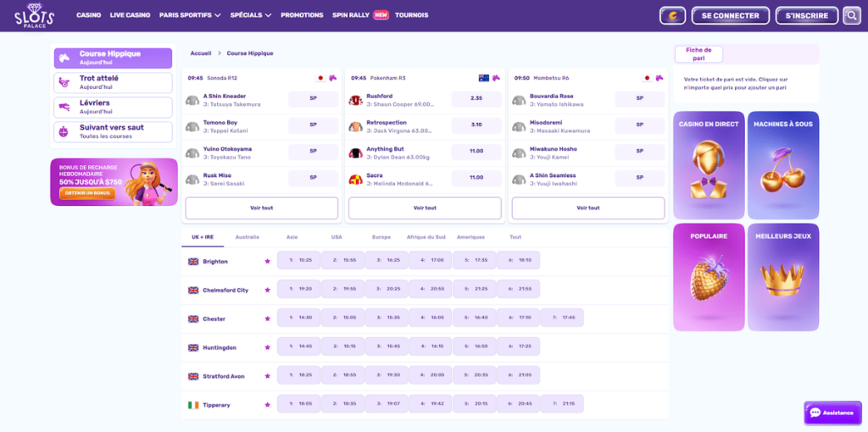Switch to the Ameriques tab

[470, 237]
